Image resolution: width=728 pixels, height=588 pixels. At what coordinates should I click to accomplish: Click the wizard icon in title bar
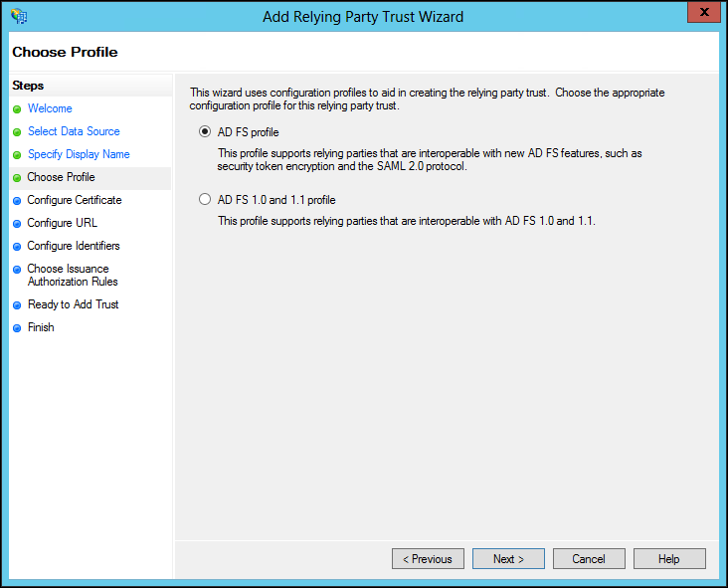[19, 16]
